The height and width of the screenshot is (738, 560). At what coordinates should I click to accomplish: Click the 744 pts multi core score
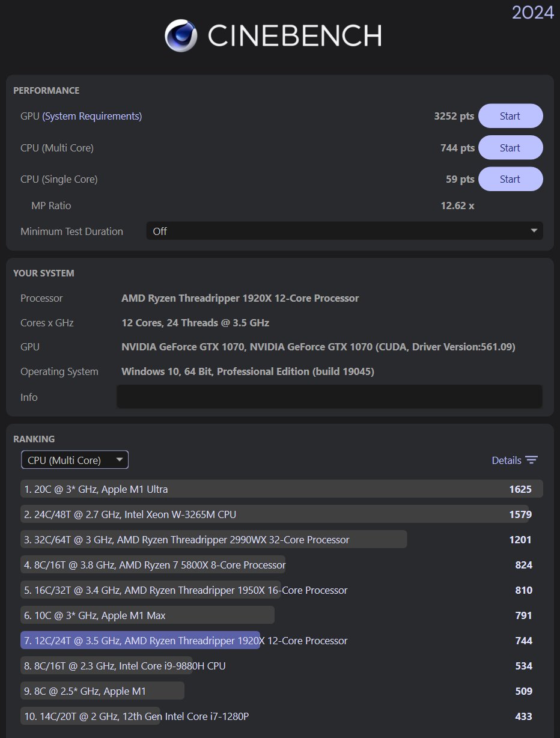[x=457, y=148]
